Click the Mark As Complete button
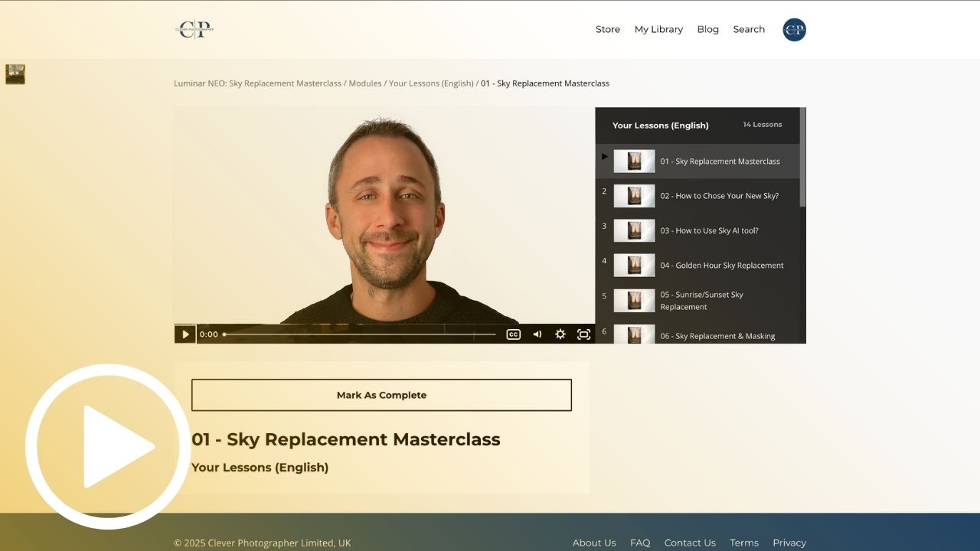This screenshot has height=551, width=980. 381,395
